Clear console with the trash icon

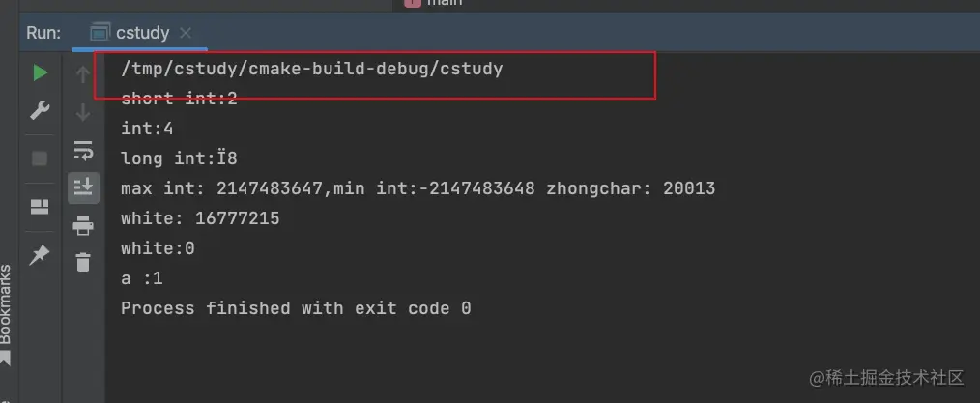83,262
